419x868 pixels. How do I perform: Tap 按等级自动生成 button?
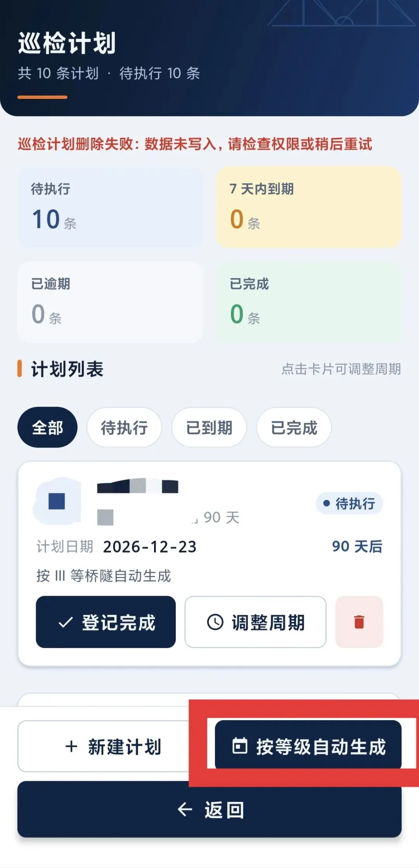[x=308, y=745]
